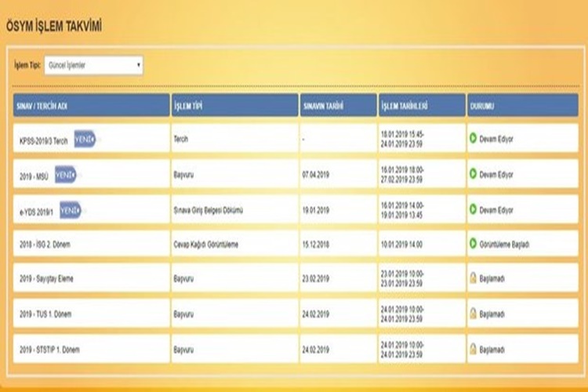Click the YENİ badge beside 2019 - MSÜ

click(x=66, y=174)
